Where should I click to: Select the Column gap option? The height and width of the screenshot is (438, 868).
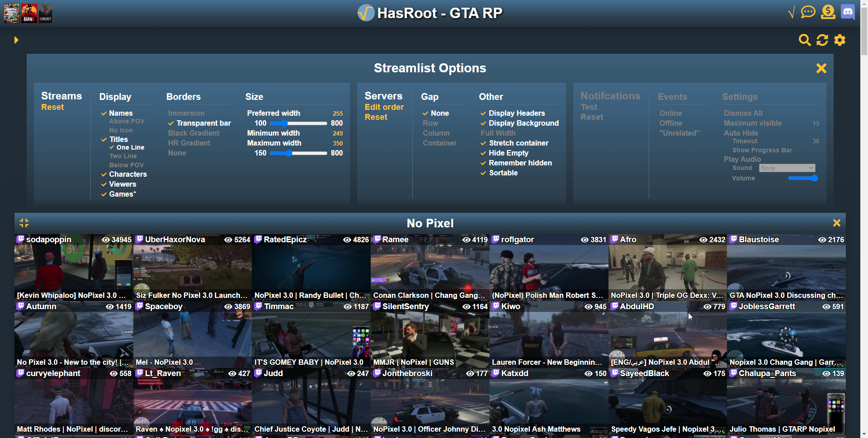tap(436, 133)
